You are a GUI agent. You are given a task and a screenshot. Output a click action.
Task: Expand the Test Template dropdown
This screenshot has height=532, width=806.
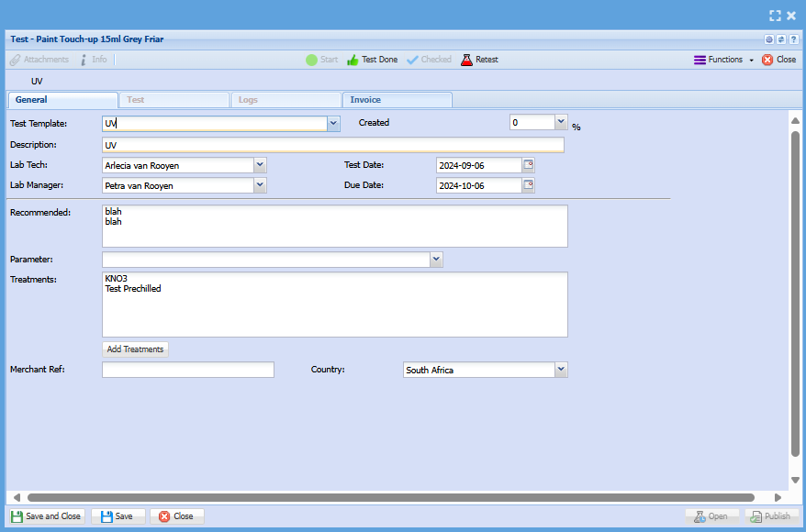(x=333, y=123)
